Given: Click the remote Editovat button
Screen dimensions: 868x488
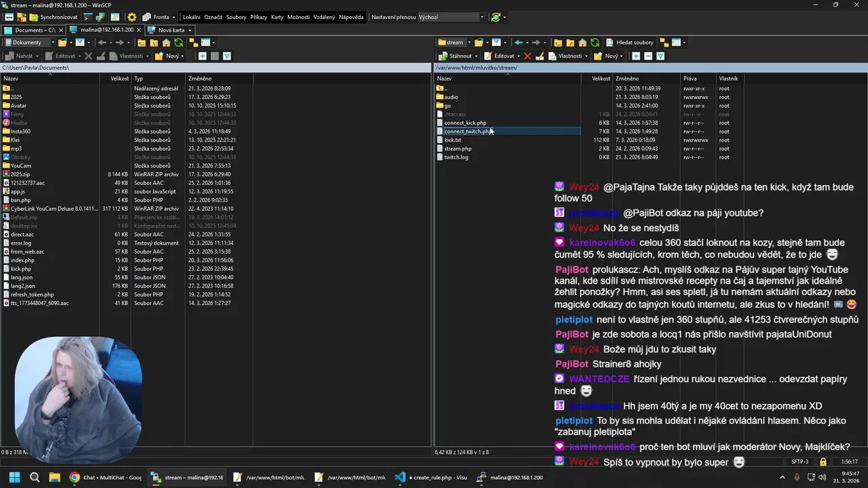Looking at the screenshot, I should pyautogui.click(x=498, y=56).
